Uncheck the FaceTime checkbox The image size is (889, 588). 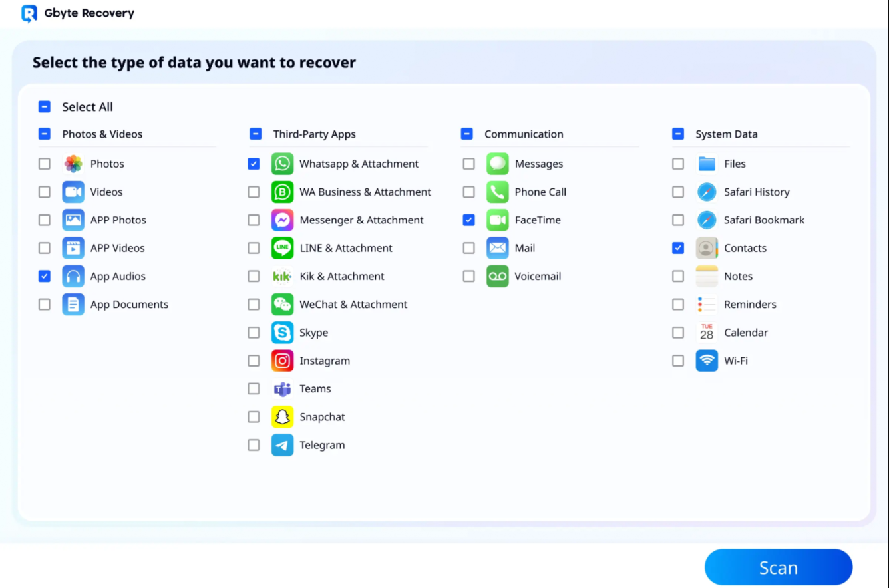pyautogui.click(x=469, y=220)
